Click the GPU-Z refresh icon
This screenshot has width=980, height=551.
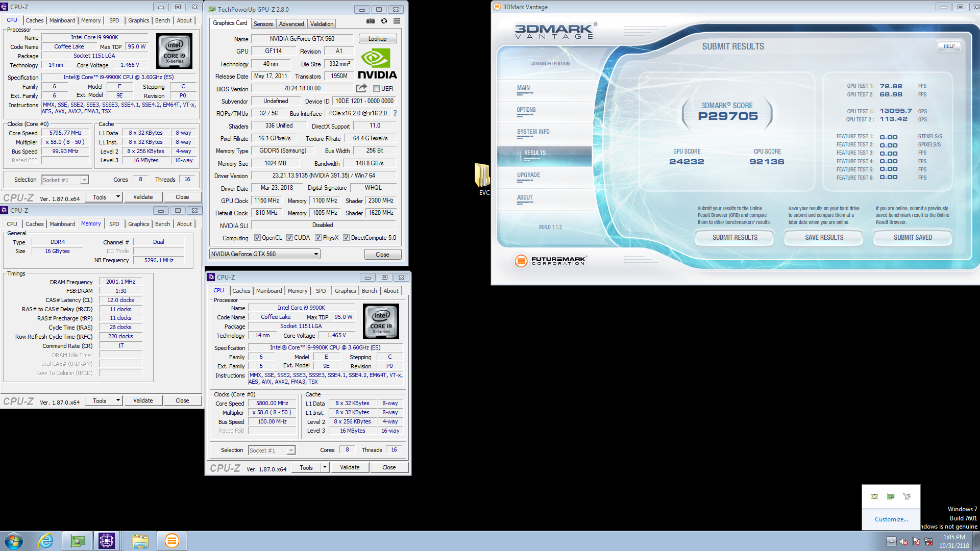(x=384, y=21)
